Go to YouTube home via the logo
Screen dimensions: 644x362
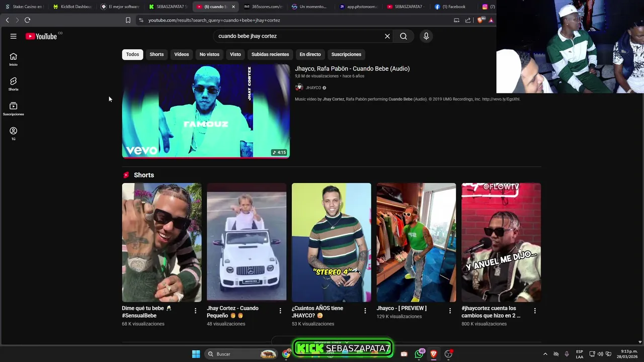coord(41,36)
